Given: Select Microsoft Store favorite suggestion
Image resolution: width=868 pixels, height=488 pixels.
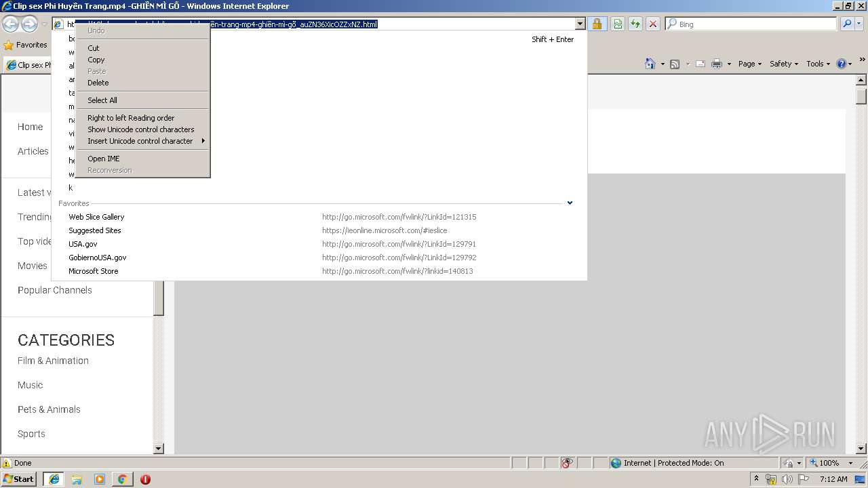Looking at the screenshot, I should point(319,271).
